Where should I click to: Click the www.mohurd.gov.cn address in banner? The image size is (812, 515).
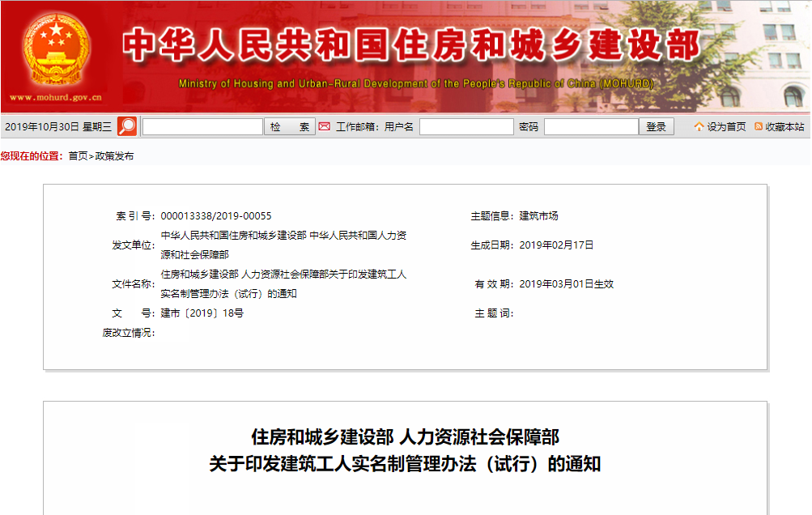(x=56, y=98)
